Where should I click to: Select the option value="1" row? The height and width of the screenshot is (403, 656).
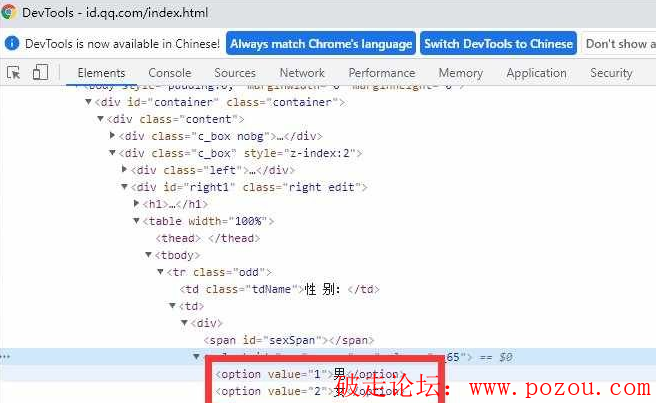[309, 374]
